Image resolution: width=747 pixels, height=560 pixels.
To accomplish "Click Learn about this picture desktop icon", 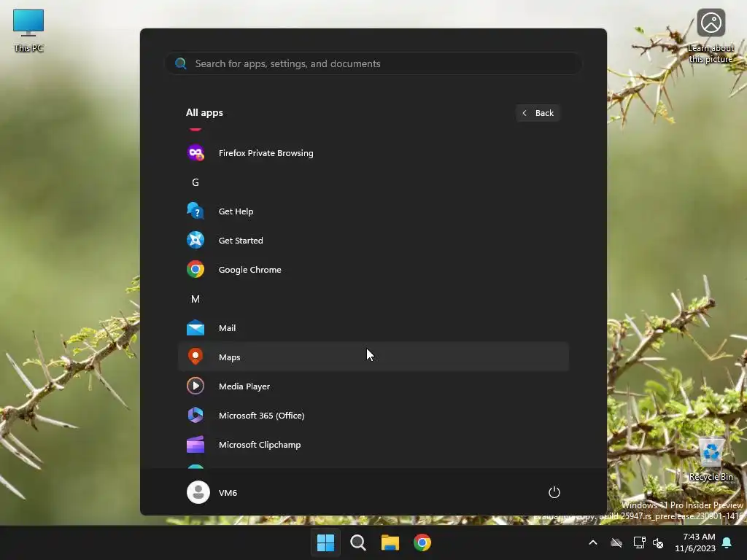I will tap(711, 36).
